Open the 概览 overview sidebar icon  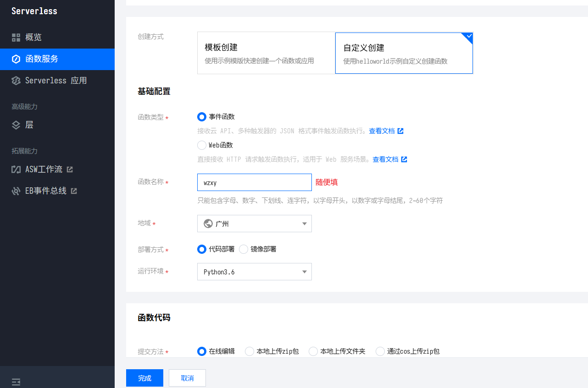17,37
